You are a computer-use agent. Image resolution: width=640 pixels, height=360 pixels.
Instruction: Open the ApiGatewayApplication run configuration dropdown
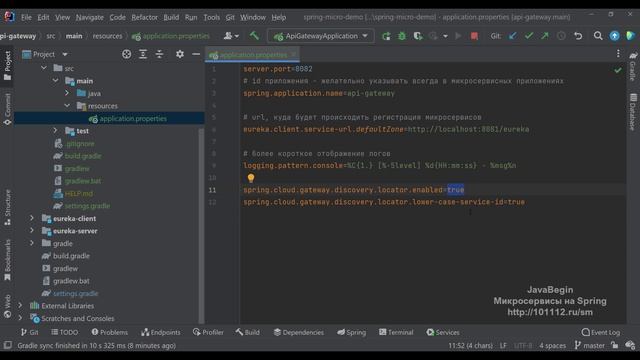[x=321, y=36]
